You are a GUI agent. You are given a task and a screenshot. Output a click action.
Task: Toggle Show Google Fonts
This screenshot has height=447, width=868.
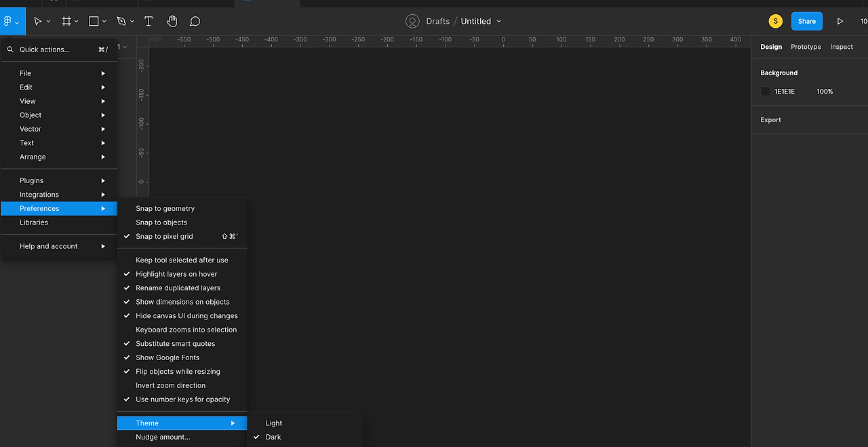point(182,357)
